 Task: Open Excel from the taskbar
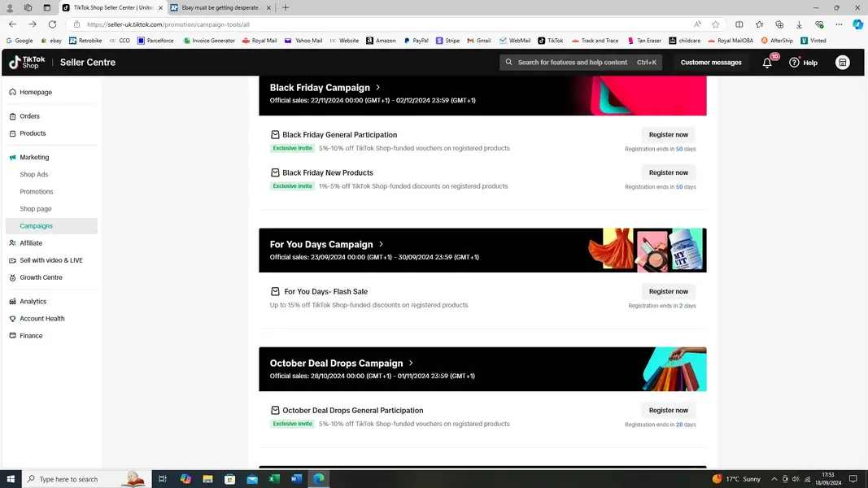274,478
